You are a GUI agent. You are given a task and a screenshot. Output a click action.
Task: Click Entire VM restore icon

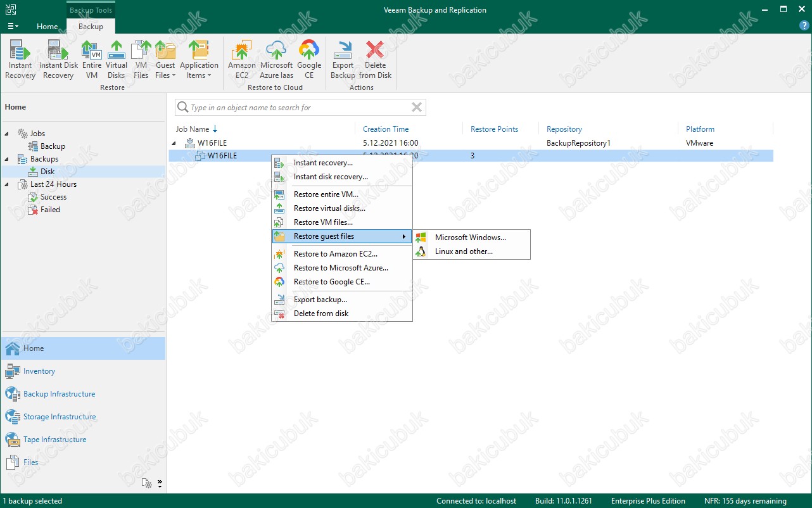(92, 60)
